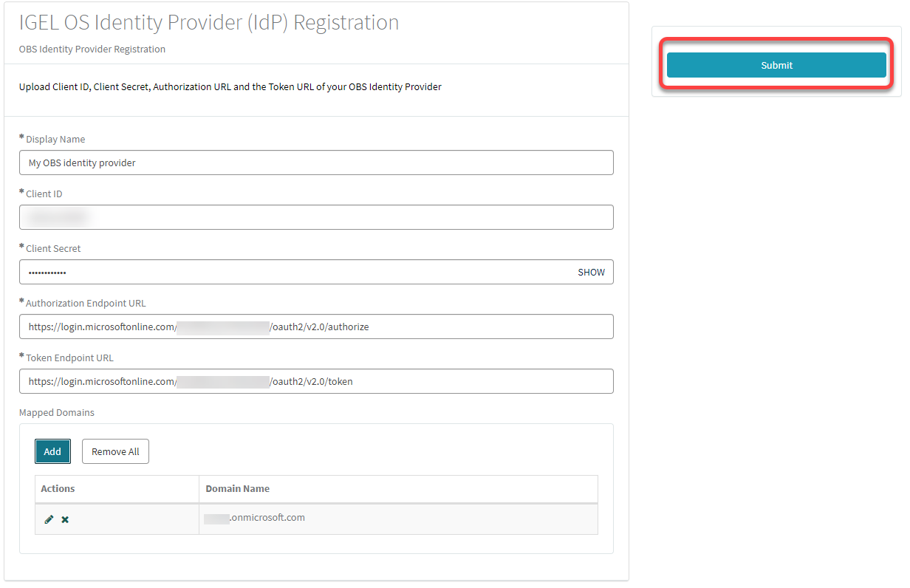Toggle SHOW to reveal the Client Secret
Image resolution: width=910 pixels, height=588 pixels.
pyautogui.click(x=591, y=272)
